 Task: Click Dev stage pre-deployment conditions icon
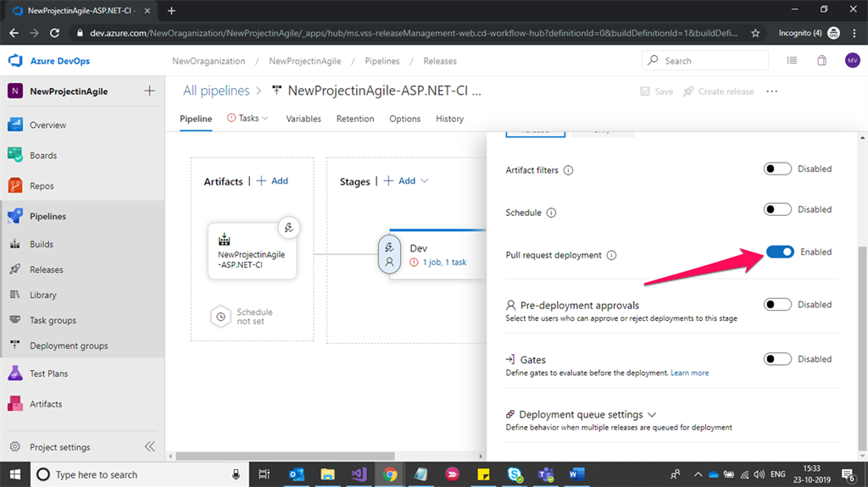[389, 254]
